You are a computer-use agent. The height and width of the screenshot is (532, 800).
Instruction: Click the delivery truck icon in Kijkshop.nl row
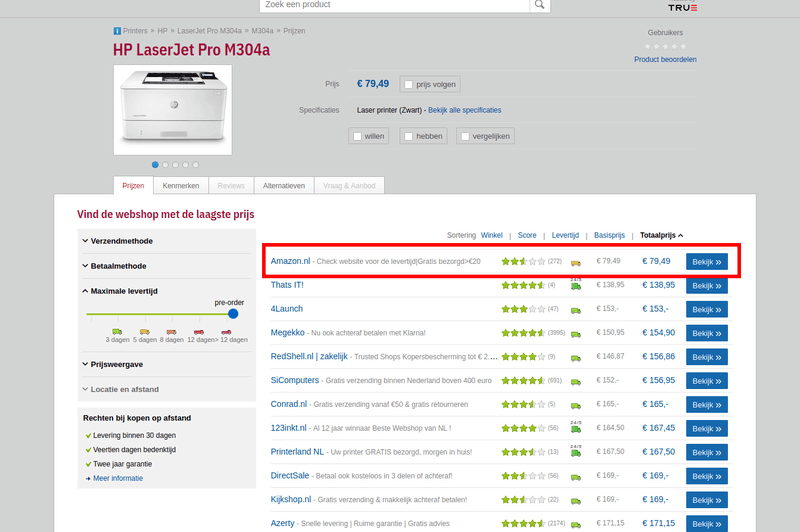pyautogui.click(x=576, y=500)
